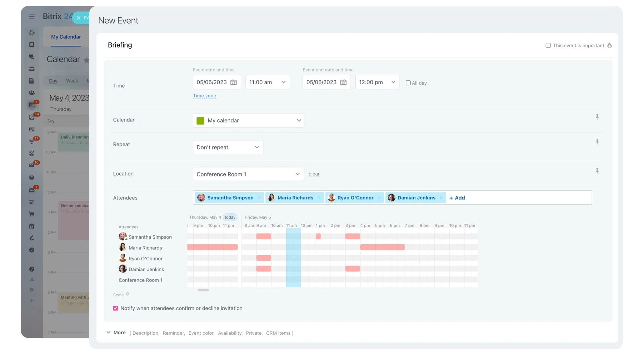Click the hamburger menu icon
643x364 pixels.
(32, 16)
